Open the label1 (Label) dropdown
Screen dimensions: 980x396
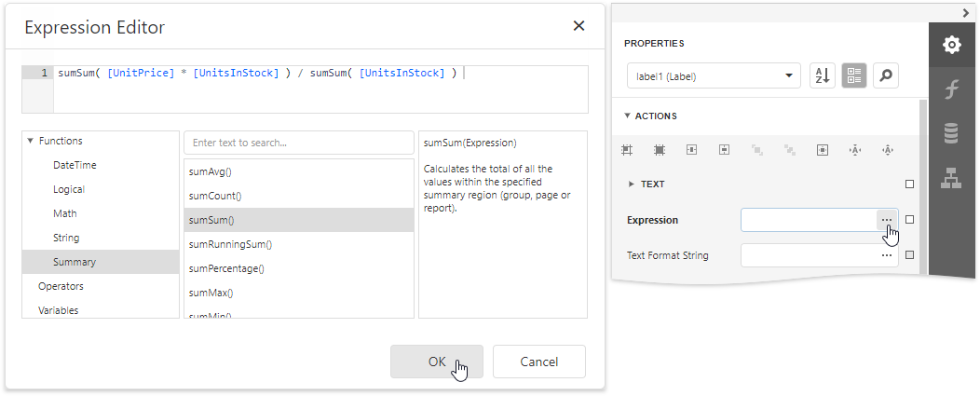click(x=714, y=76)
